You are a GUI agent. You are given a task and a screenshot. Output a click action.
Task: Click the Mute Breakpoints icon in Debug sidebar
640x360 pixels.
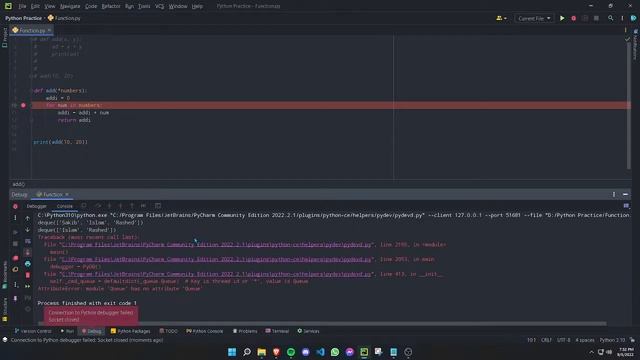16,269
